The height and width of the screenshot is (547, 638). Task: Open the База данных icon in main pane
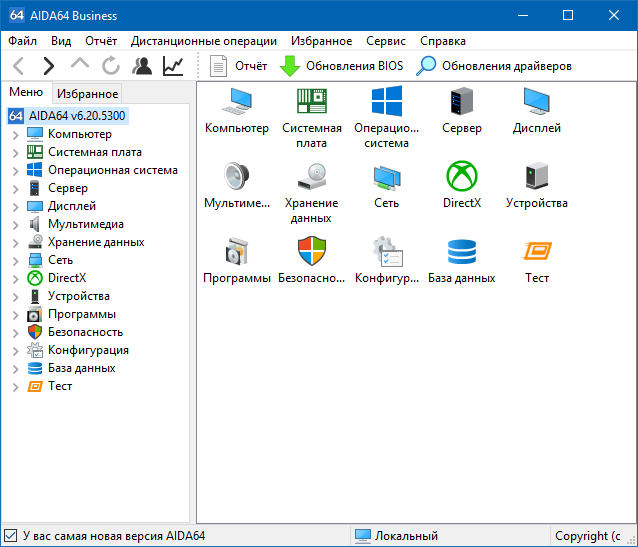pyautogui.click(x=462, y=252)
